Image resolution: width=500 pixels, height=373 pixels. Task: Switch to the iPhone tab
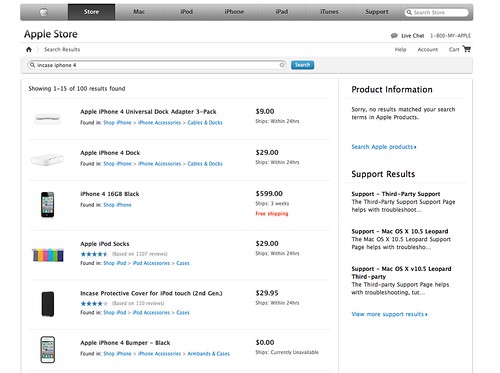click(234, 12)
